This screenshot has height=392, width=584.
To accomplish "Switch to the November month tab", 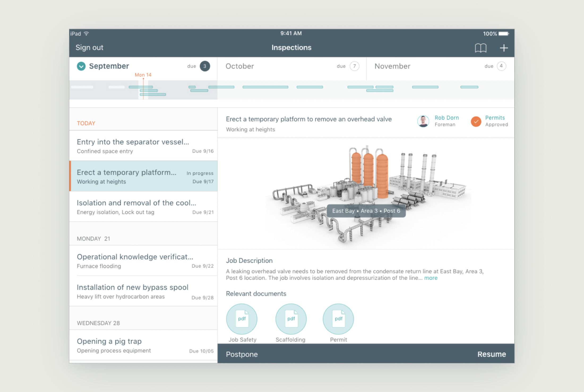I will 392,66.
